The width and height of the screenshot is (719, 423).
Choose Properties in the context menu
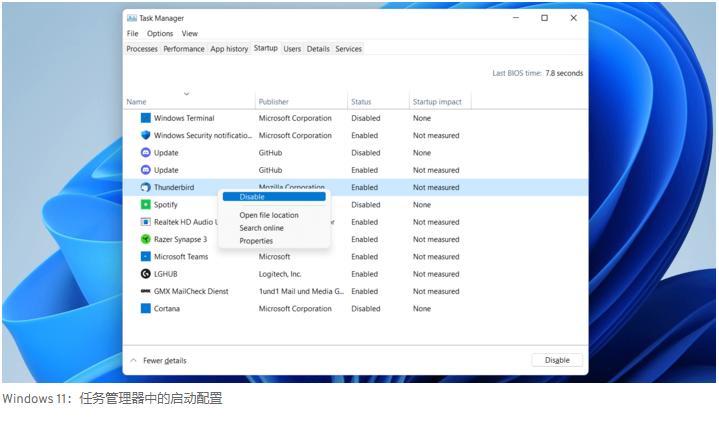(x=256, y=241)
